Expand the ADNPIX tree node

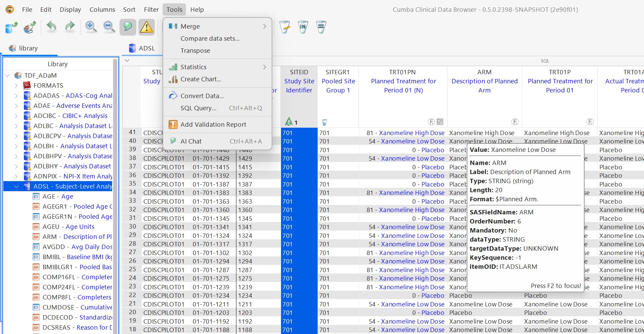coord(16,176)
